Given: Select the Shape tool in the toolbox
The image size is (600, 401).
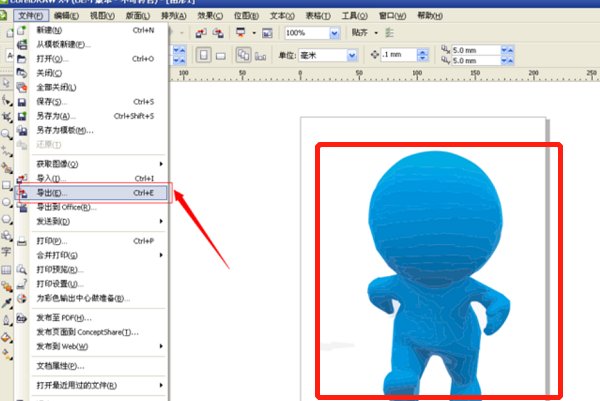Looking at the screenshot, I should point(6,100).
